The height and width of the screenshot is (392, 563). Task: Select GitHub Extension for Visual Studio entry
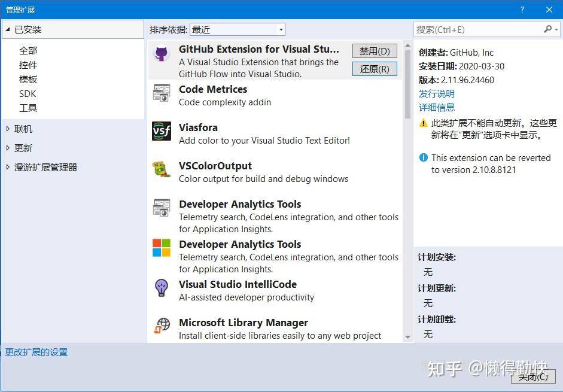275,60
